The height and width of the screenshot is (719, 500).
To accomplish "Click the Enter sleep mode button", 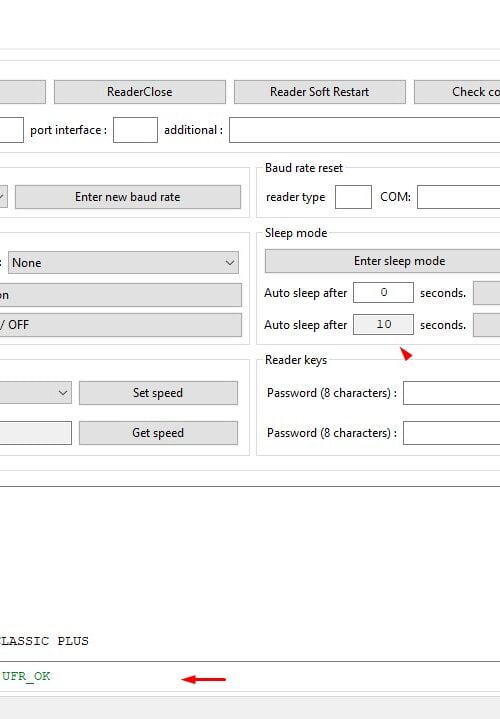I will click(382, 261).
